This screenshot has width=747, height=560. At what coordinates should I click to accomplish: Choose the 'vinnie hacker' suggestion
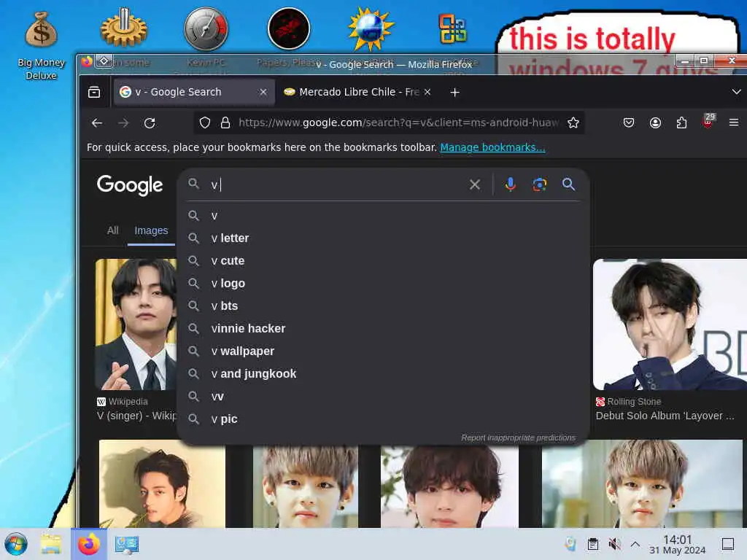[384, 329]
